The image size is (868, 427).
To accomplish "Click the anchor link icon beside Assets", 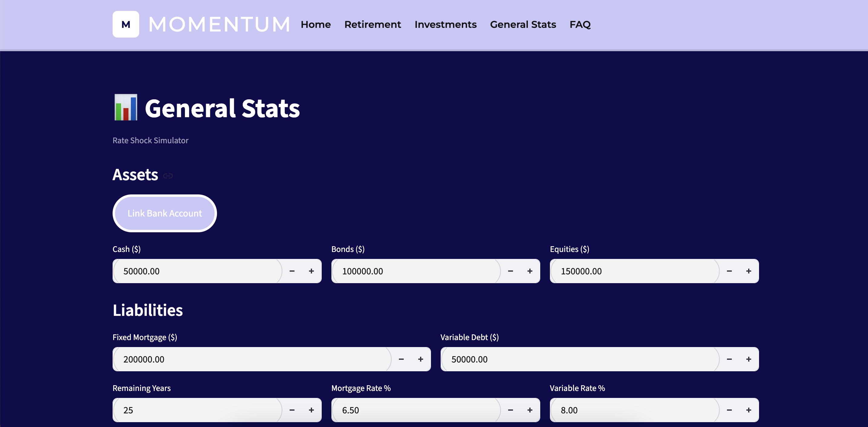I will [168, 176].
